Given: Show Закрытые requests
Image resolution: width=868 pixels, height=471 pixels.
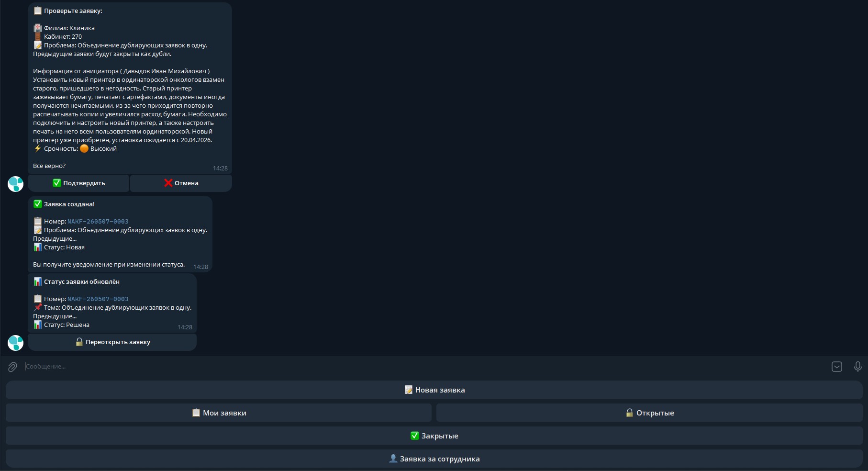Looking at the screenshot, I should [434, 436].
